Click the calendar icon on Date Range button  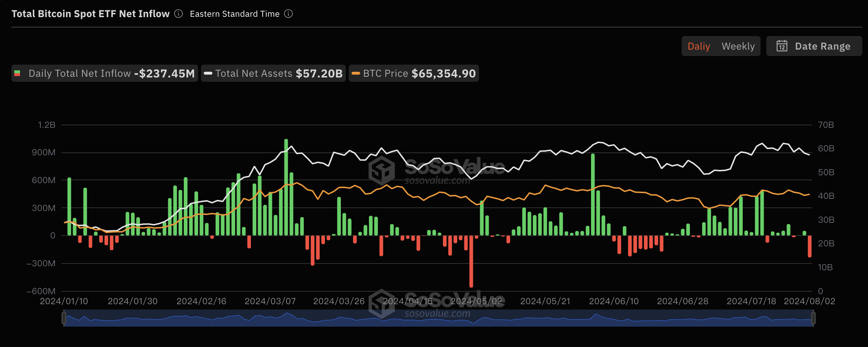coord(783,46)
